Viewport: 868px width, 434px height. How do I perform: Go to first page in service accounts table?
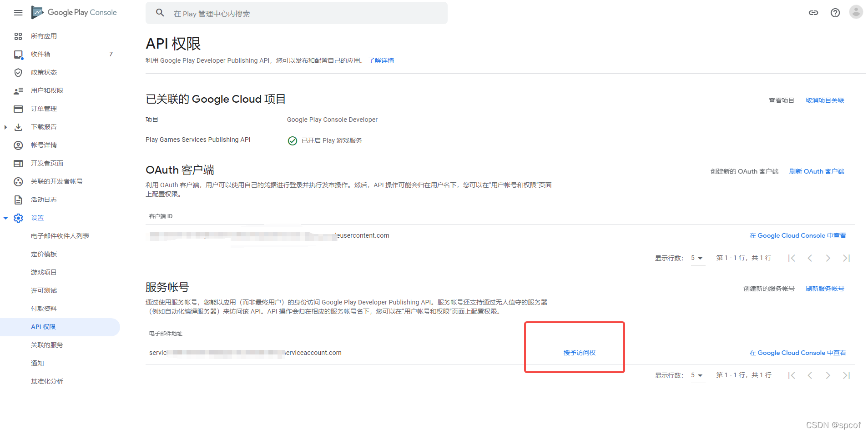tap(792, 375)
